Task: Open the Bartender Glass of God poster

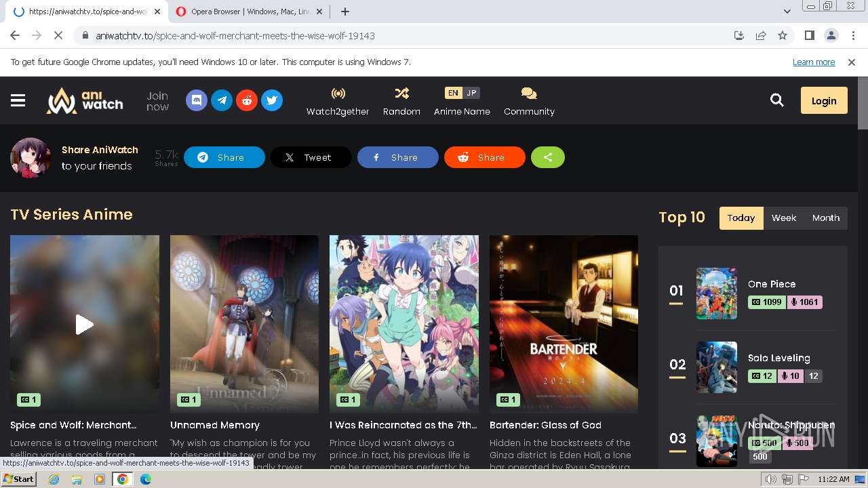Action: (564, 324)
